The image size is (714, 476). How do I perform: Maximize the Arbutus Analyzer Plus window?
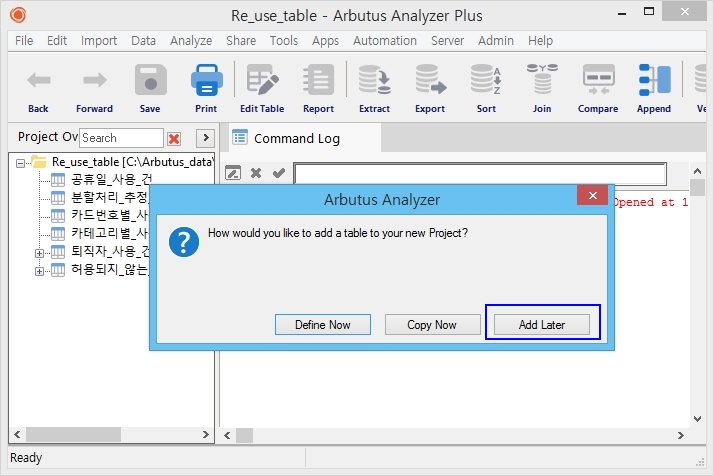(649, 12)
